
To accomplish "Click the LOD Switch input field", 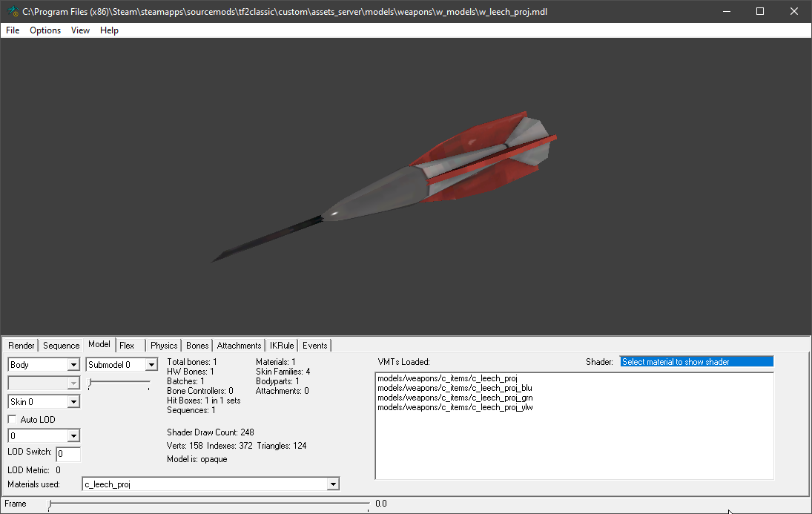I will pyautogui.click(x=67, y=454).
